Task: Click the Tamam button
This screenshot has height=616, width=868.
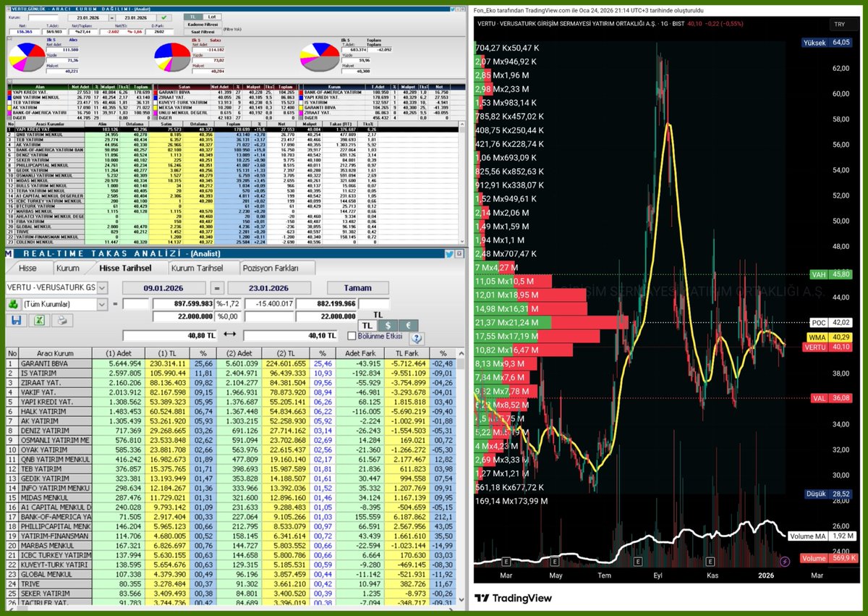Action: pyautogui.click(x=357, y=287)
